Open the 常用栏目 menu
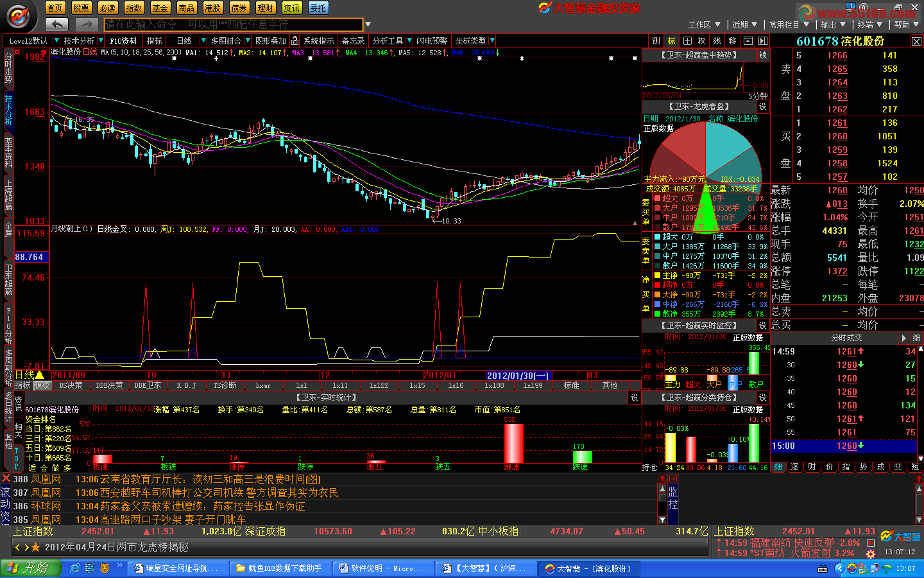The image size is (924, 578). coord(789,24)
